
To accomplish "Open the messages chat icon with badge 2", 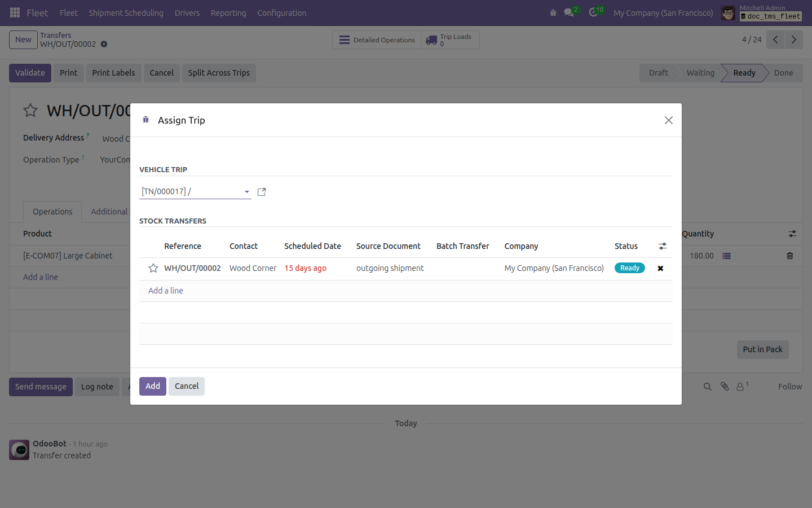I will [569, 12].
